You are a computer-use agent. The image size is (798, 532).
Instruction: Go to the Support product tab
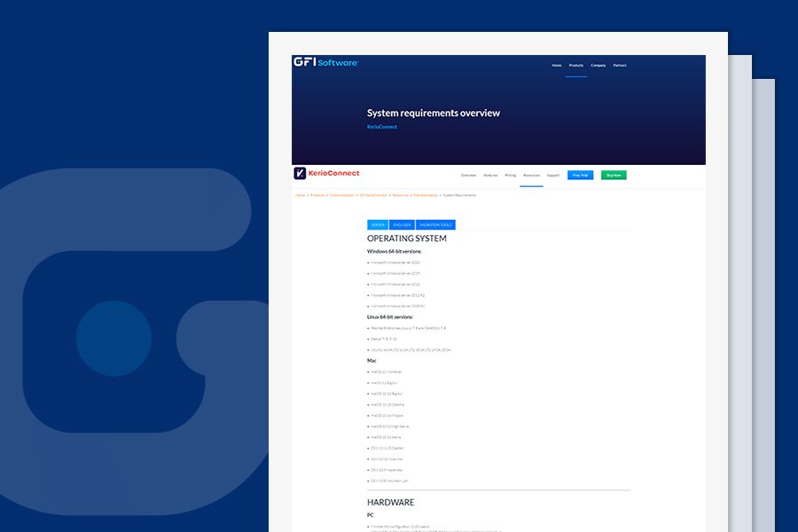coord(553,176)
